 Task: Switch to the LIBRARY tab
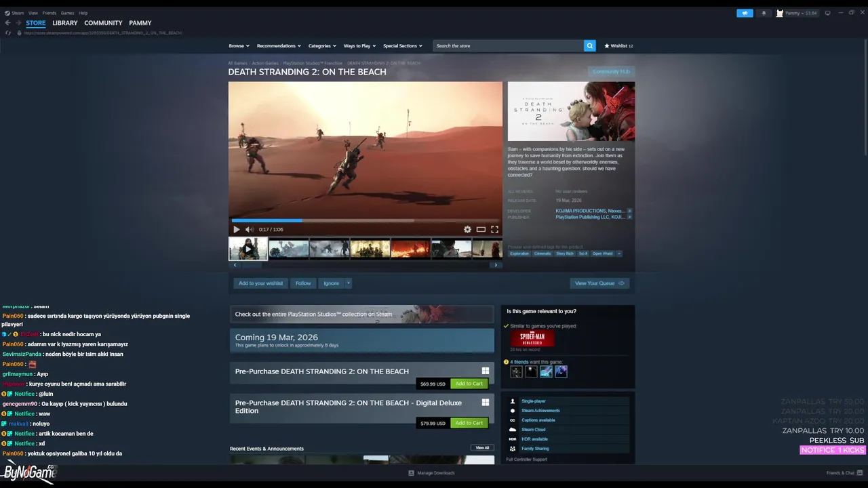65,23
